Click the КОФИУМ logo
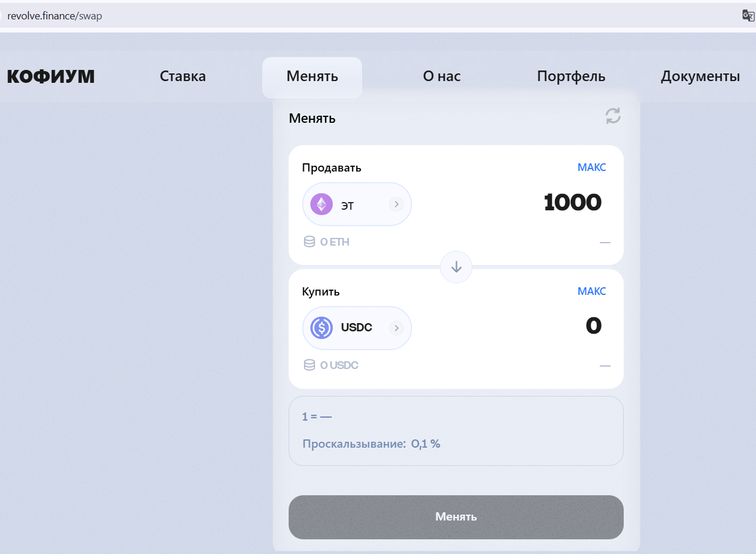 51,76
